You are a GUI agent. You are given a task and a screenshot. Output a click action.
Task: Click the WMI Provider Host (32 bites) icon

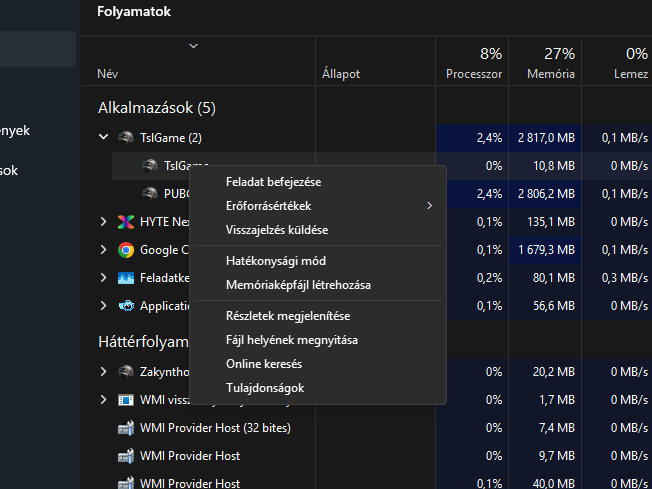[126, 428]
